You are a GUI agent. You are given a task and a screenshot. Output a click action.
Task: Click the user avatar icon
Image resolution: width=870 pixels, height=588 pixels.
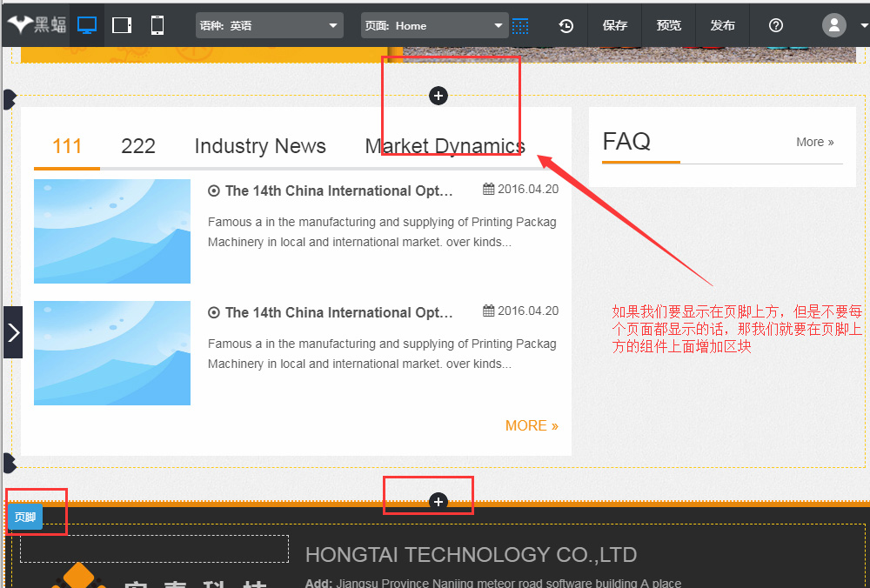coord(834,25)
